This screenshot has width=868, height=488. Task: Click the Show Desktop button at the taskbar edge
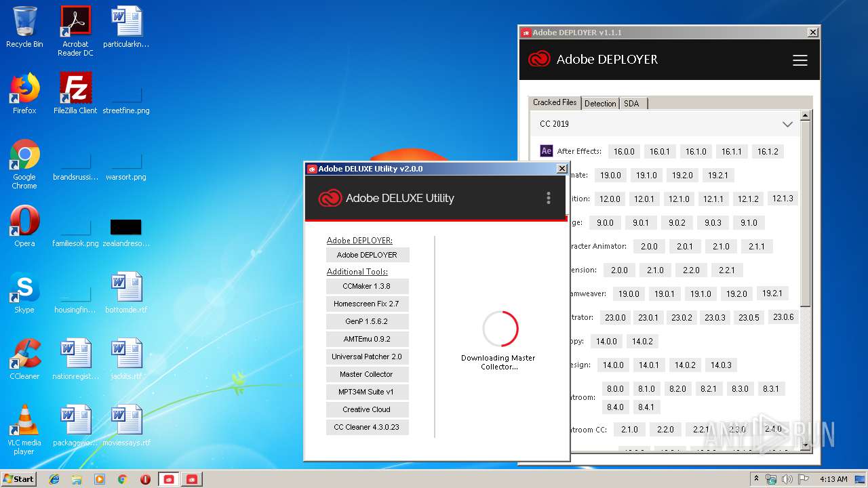click(861, 479)
